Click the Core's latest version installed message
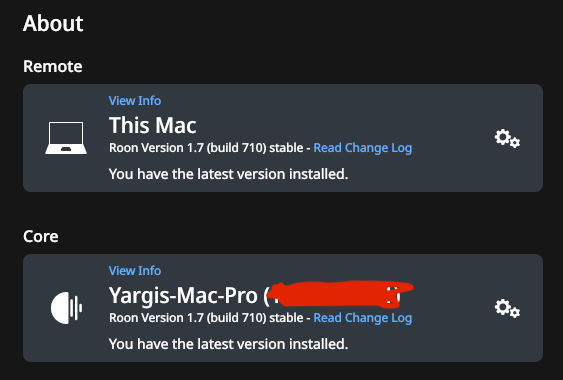Screen dimensions: 563x380 (x=228, y=344)
